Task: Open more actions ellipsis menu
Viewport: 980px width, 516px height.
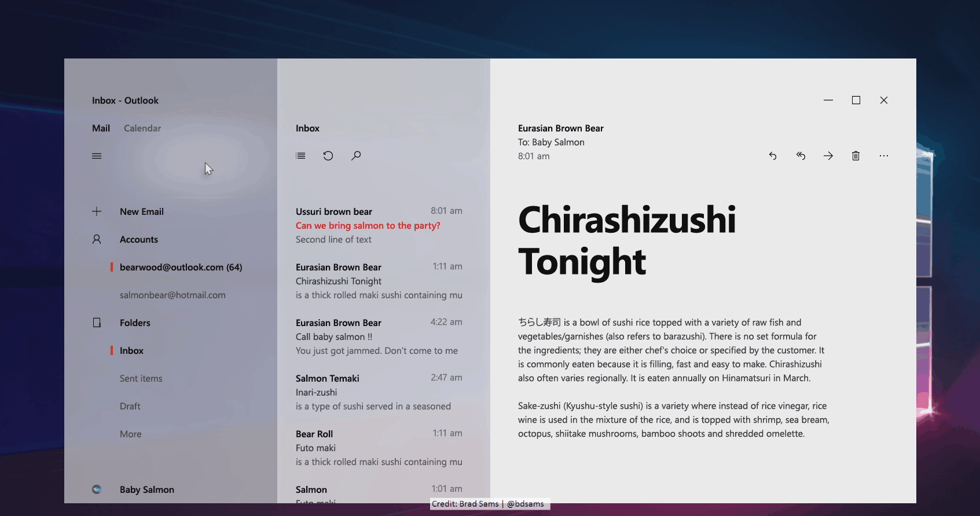Action: click(x=883, y=156)
